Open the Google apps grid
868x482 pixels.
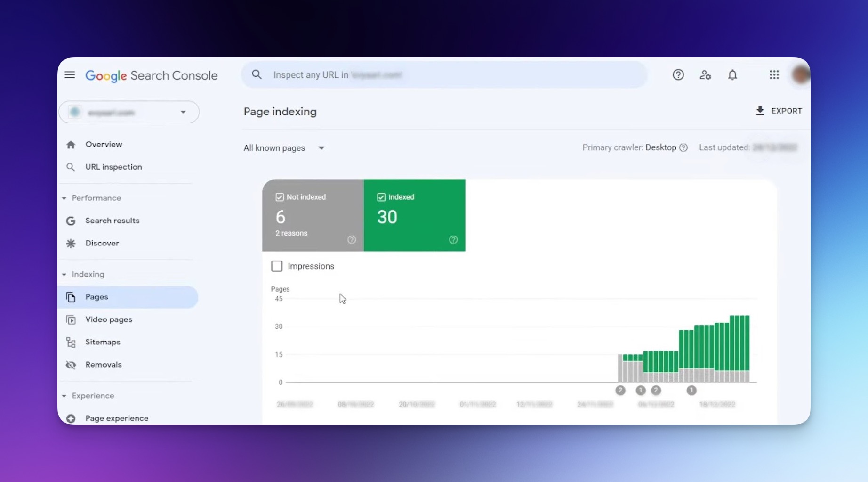click(774, 74)
